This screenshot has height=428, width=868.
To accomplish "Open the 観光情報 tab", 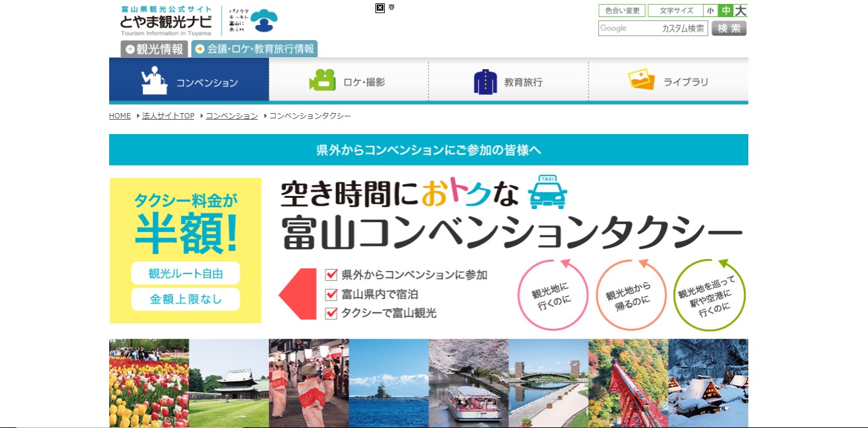I will [x=155, y=49].
